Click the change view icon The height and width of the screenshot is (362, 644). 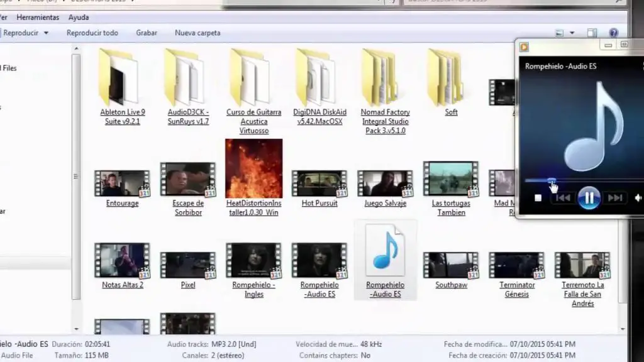click(559, 33)
